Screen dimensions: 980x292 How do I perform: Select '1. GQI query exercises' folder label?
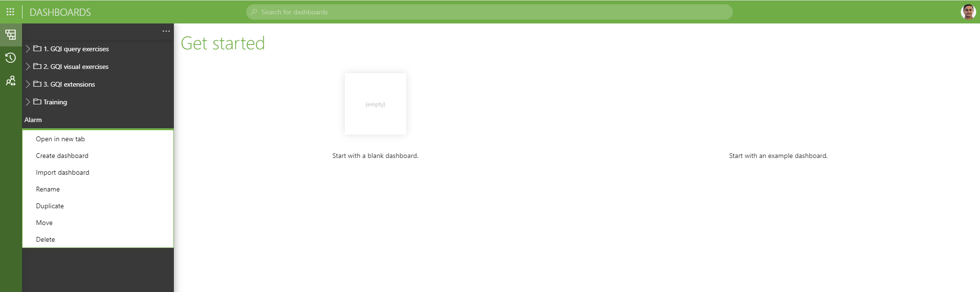click(x=76, y=49)
